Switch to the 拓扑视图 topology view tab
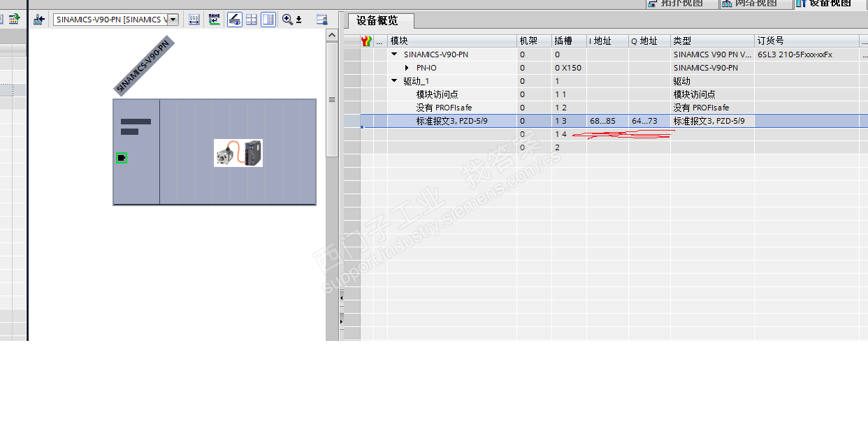The height and width of the screenshot is (422, 868). [x=681, y=3]
